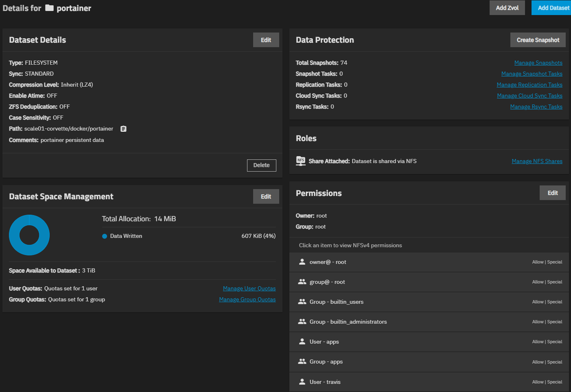Click the path scale01-corvette/docker/portainer text

69,128
